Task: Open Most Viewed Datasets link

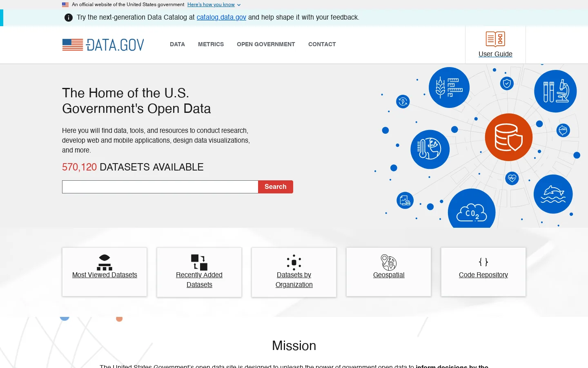Action: 105,275
